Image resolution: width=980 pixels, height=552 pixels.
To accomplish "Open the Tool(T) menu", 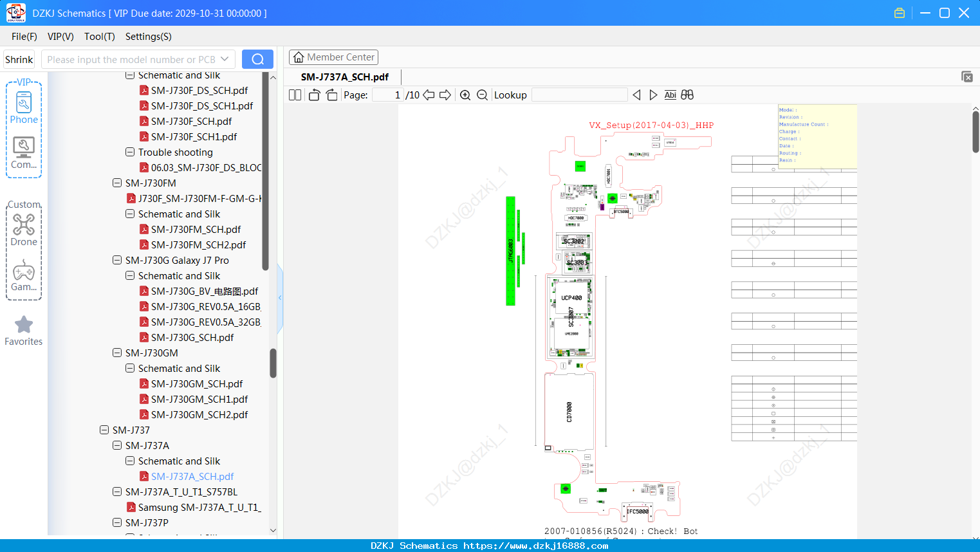I will click(100, 37).
